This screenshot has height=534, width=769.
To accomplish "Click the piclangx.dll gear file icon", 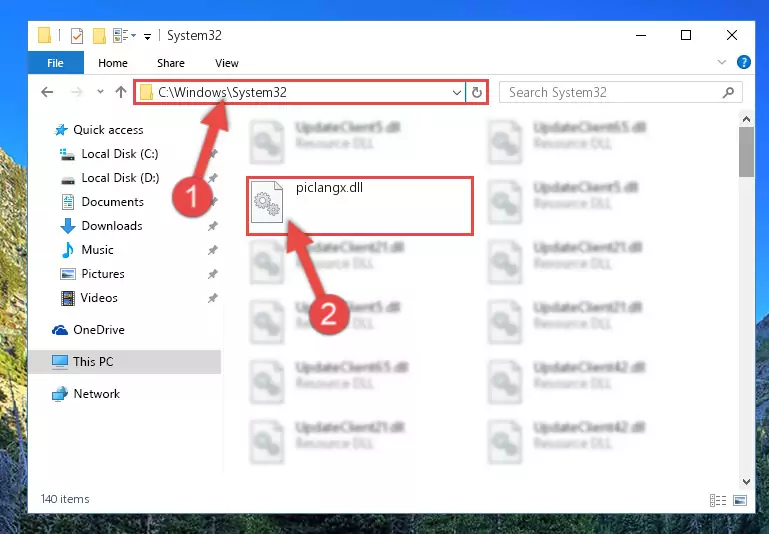I will coord(267,202).
